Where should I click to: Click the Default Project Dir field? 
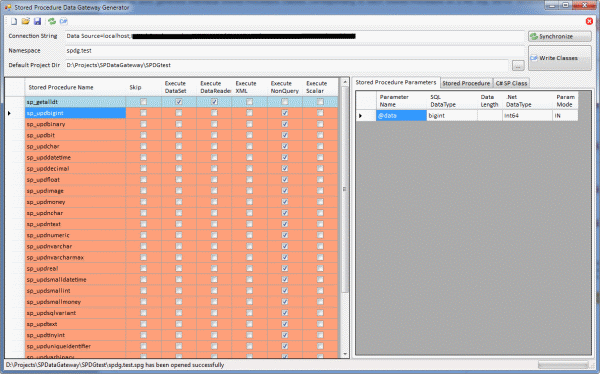(287, 65)
